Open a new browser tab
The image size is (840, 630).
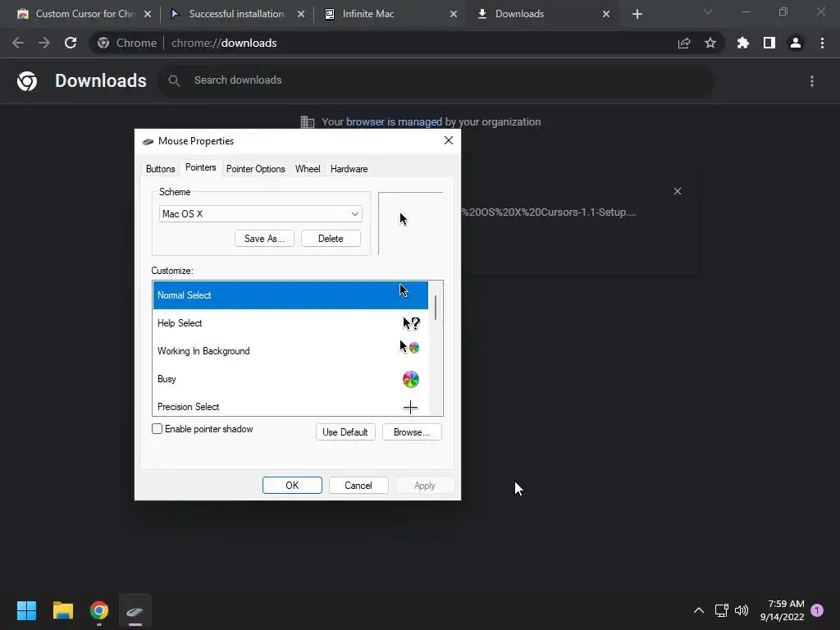pos(637,14)
